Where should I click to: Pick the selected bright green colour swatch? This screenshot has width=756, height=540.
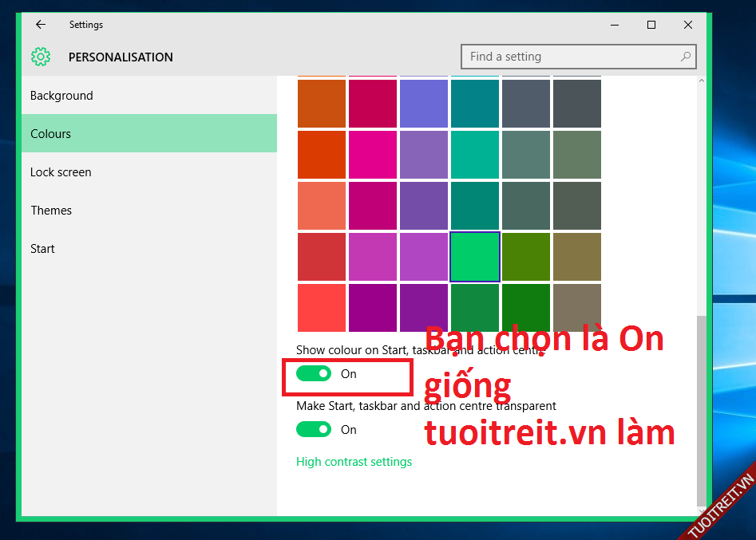475,257
